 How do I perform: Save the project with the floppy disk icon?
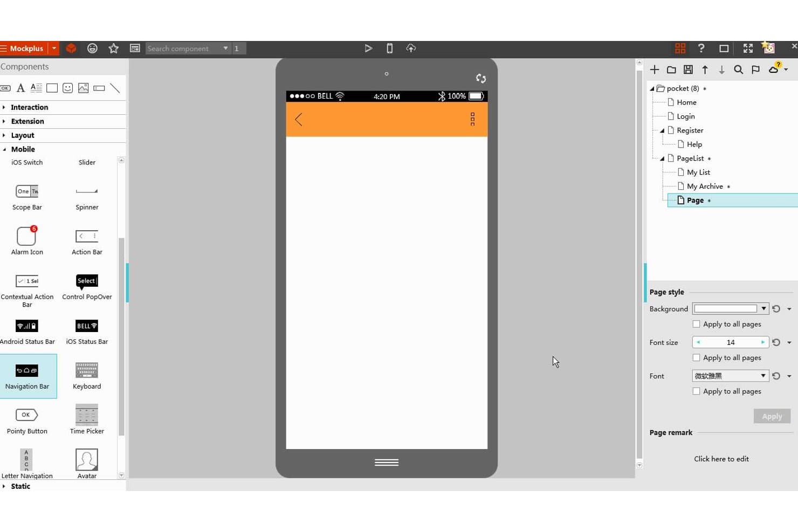[x=688, y=70]
